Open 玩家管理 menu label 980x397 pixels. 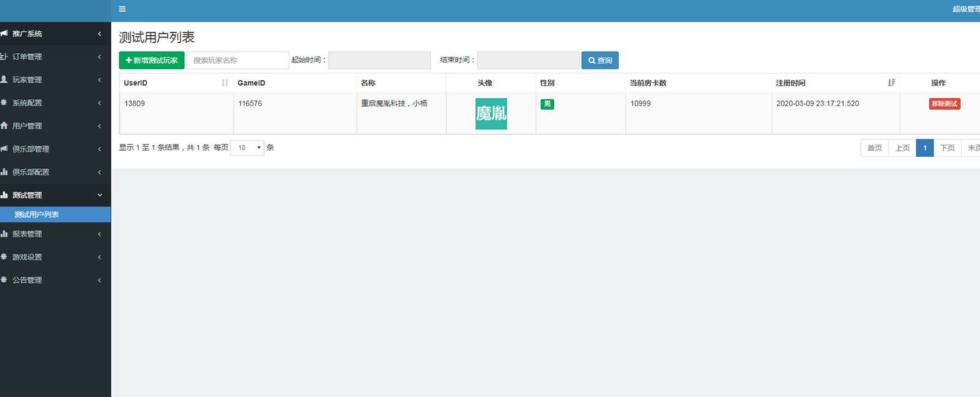pyautogui.click(x=27, y=80)
